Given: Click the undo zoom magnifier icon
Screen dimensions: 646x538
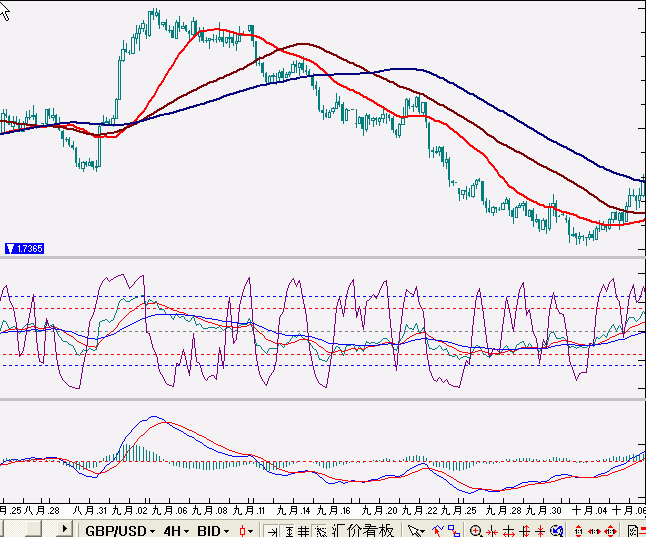Looking at the screenshot, I should pyautogui.click(x=556, y=531).
